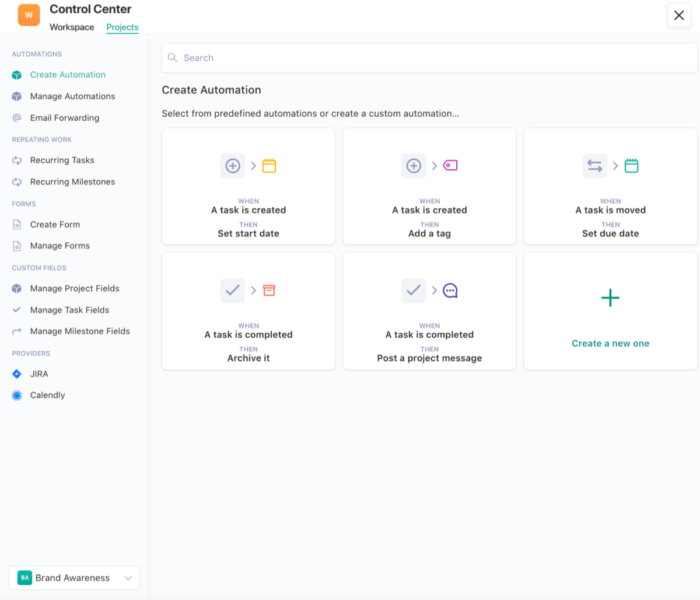Open Manage Automations from the sidebar
700x600 pixels.
click(72, 96)
